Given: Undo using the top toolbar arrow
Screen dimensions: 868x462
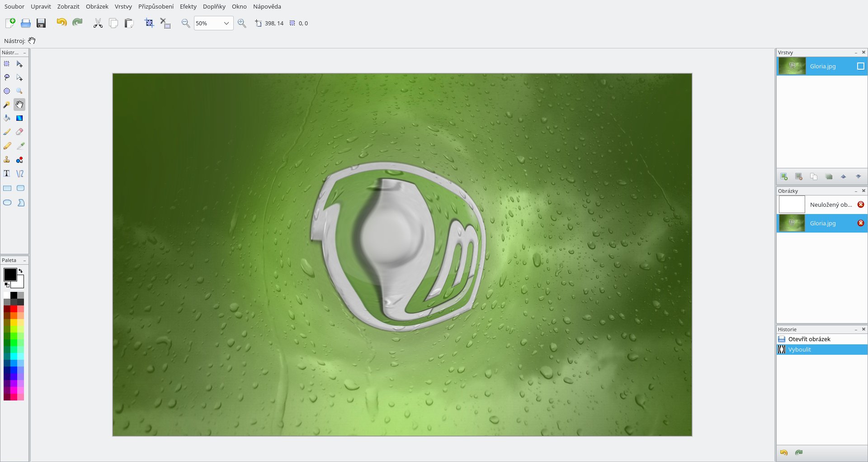Looking at the screenshot, I should pos(61,22).
